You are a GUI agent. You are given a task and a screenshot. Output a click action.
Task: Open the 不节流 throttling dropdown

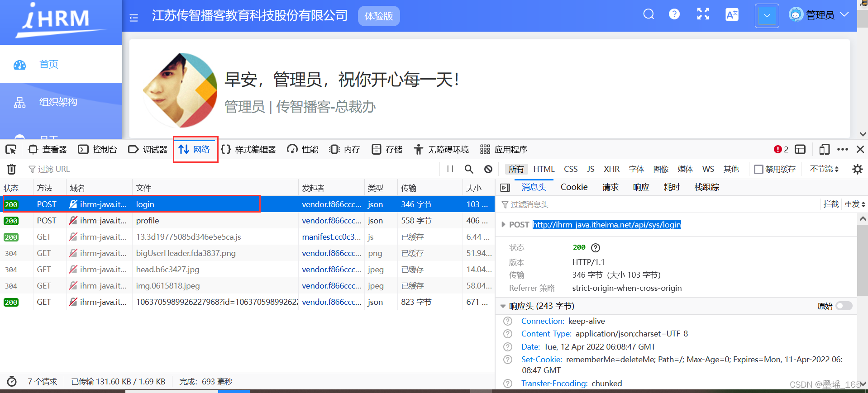[824, 169]
